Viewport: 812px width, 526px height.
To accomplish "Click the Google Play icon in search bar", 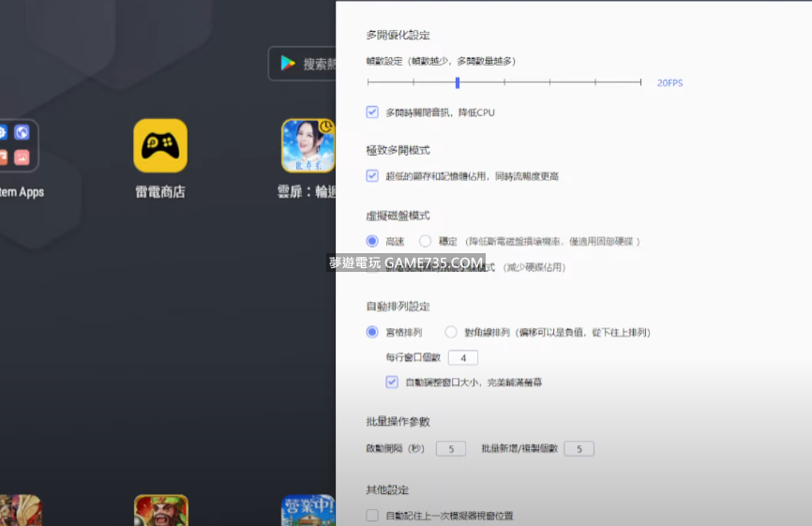I will (288, 64).
